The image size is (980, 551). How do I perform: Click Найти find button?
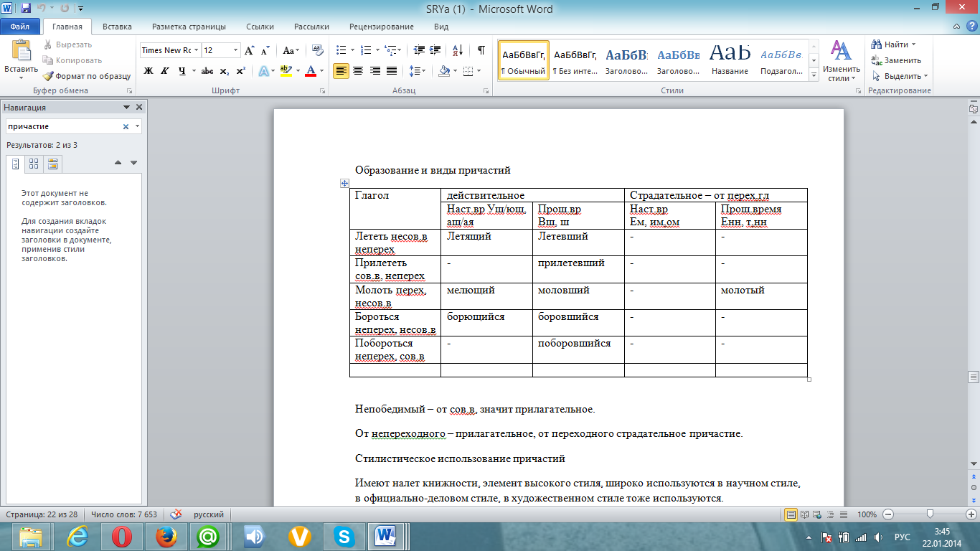tap(890, 44)
